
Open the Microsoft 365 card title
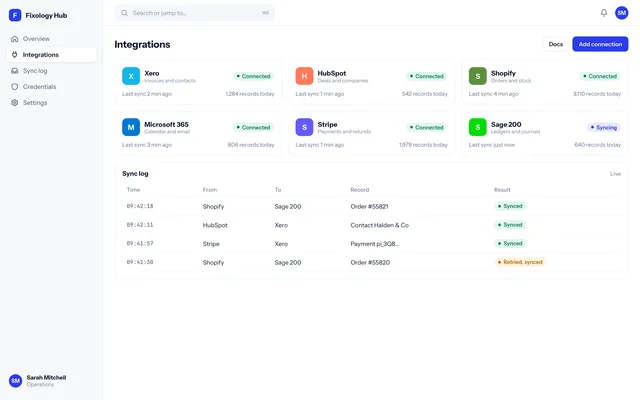(x=167, y=124)
